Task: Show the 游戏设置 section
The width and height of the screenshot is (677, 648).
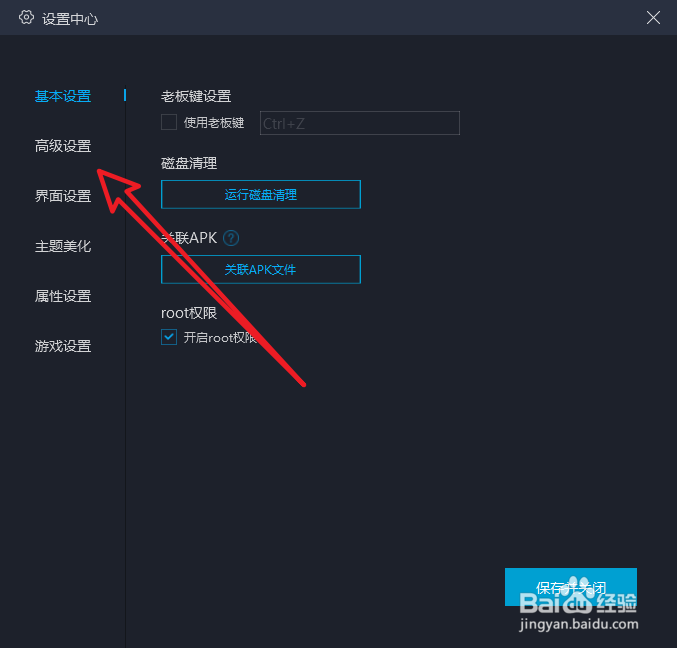Action: tap(63, 346)
